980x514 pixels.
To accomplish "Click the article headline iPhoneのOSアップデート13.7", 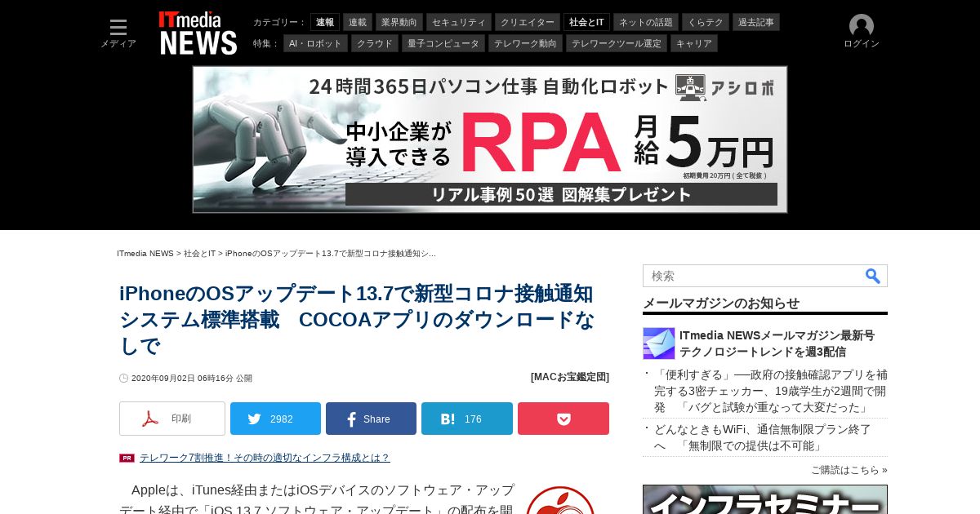I will click(x=357, y=320).
